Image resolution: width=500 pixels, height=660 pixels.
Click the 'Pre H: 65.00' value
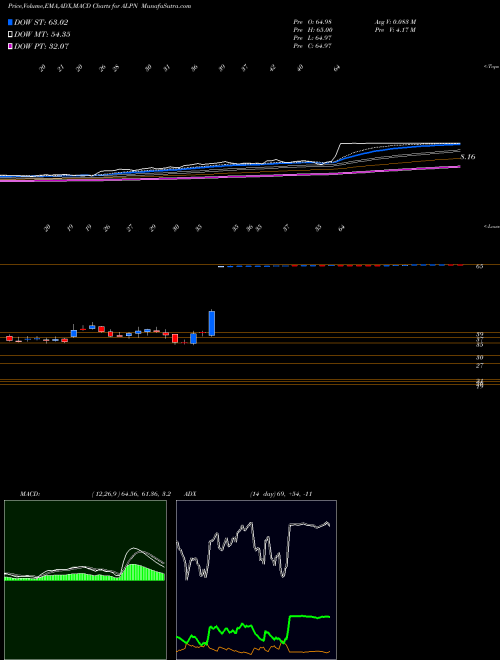click(x=314, y=30)
